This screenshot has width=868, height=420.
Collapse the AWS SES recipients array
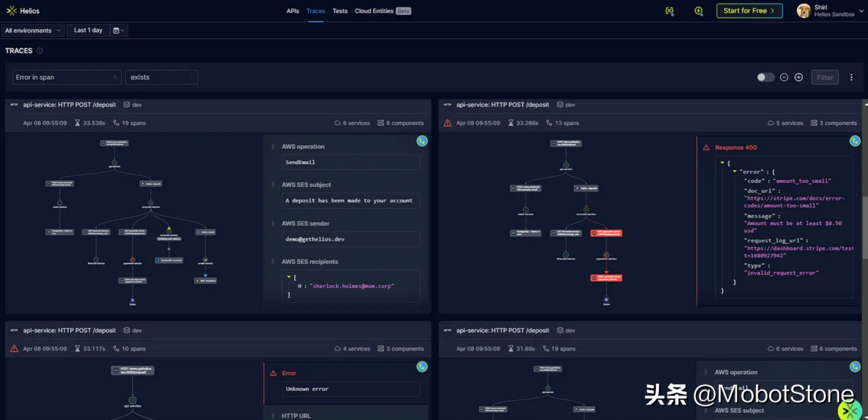pos(289,277)
